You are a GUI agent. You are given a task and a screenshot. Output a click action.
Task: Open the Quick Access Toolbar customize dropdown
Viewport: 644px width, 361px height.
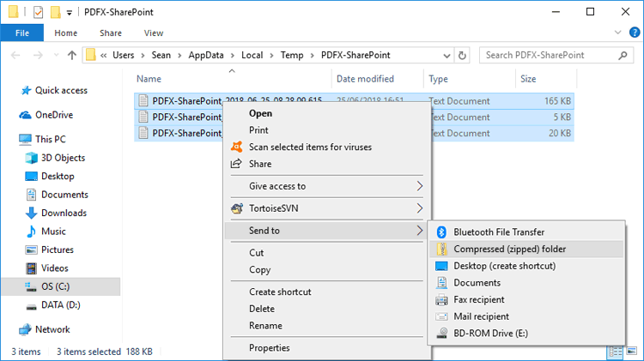tap(70, 13)
